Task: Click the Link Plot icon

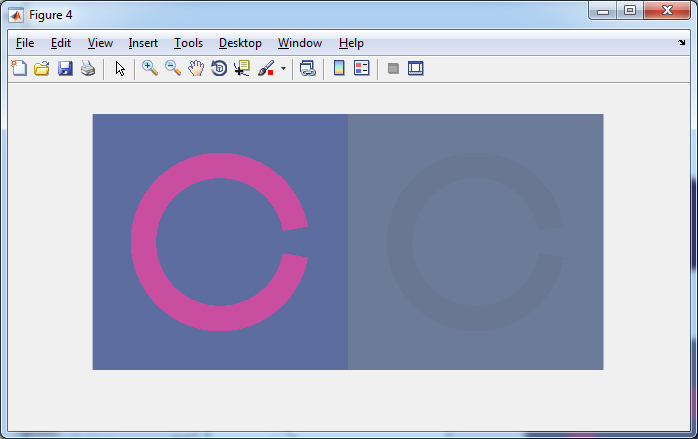Action: pyautogui.click(x=308, y=68)
